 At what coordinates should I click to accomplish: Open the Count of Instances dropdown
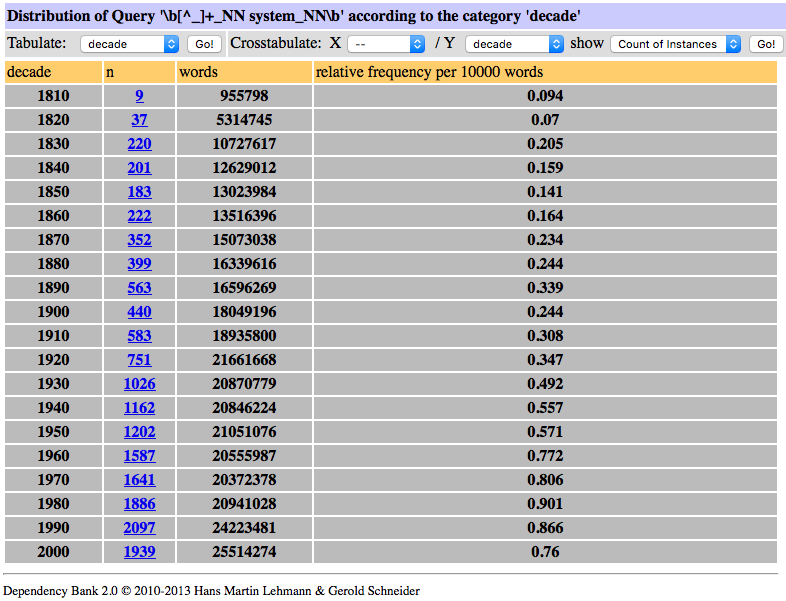tap(677, 44)
